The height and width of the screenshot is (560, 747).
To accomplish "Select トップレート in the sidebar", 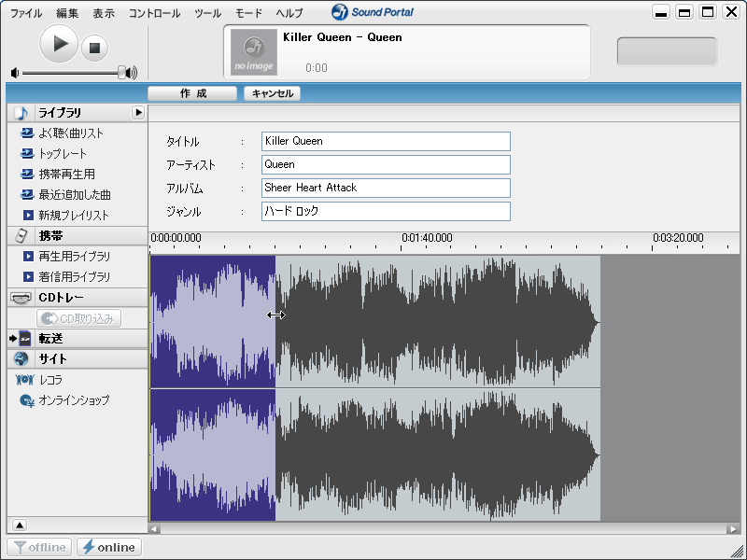I will [63, 154].
